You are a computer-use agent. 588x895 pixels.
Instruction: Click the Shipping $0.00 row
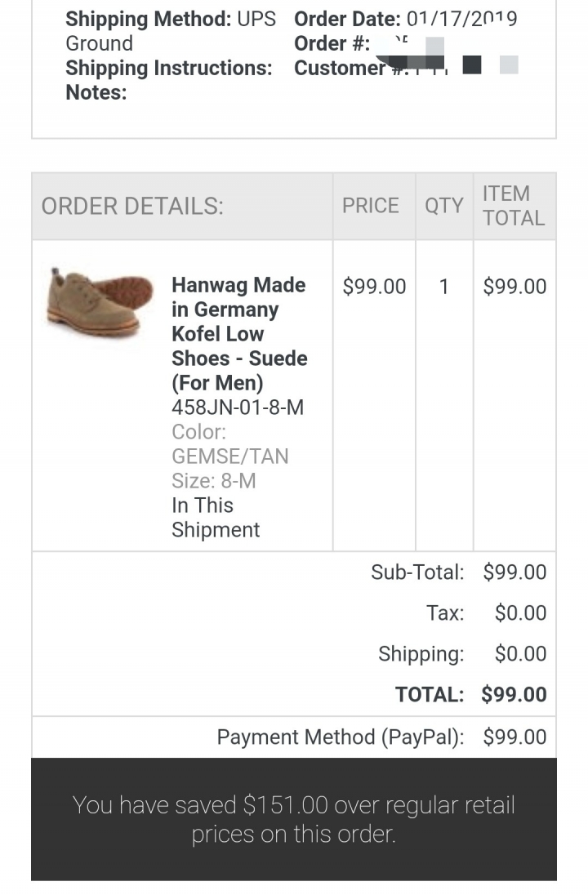(462, 654)
